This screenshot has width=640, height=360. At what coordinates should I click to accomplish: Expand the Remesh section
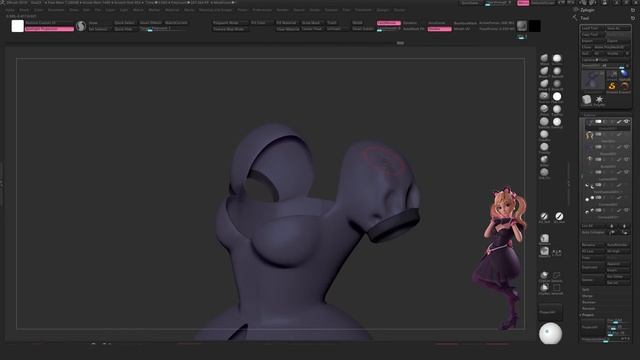click(588, 308)
